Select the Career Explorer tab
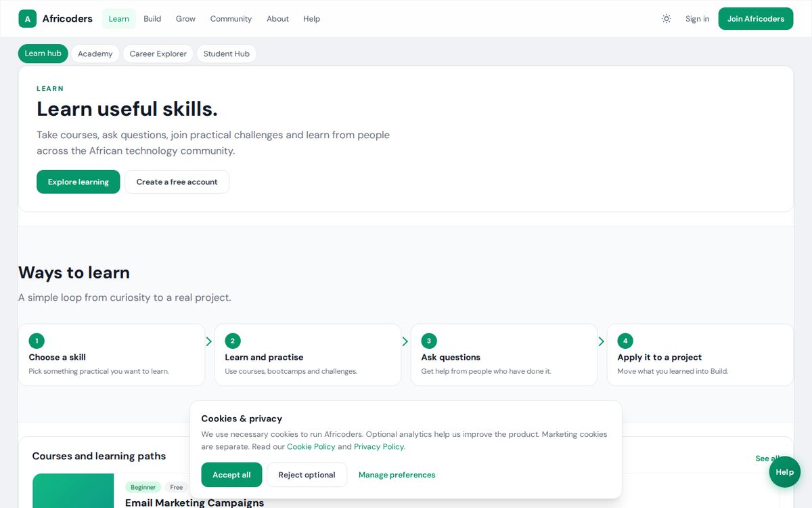The width and height of the screenshot is (812, 508). [x=158, y=54]
